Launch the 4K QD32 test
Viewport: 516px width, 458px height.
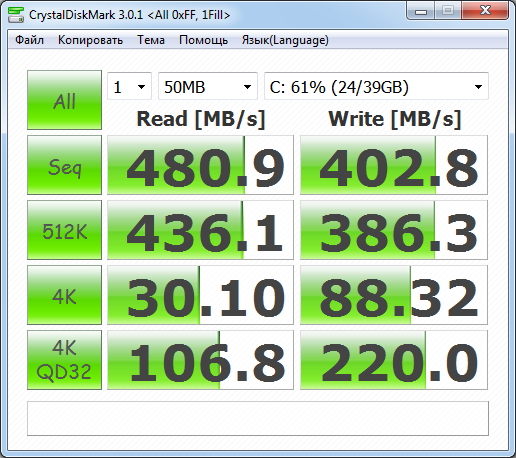pyautogui.click(x=64, y=360)
